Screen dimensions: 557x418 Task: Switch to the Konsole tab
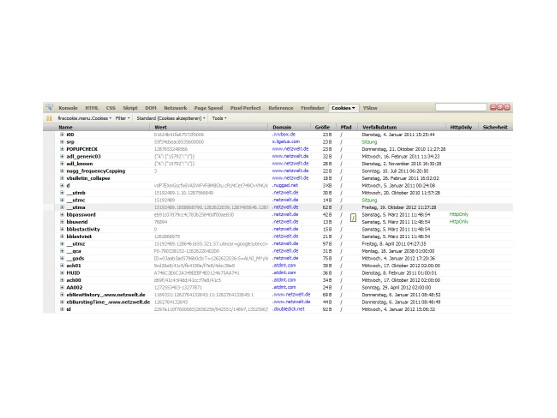point(68,108)
